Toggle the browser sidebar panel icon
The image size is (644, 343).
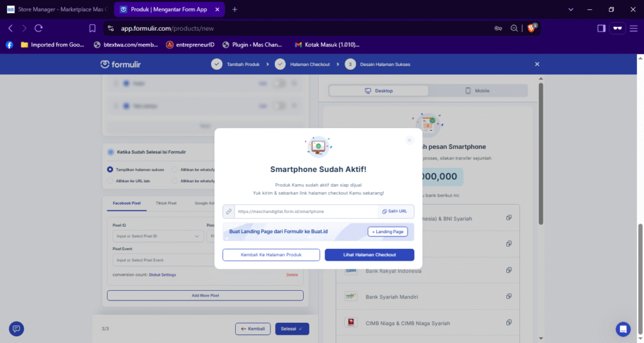[601, 28]
